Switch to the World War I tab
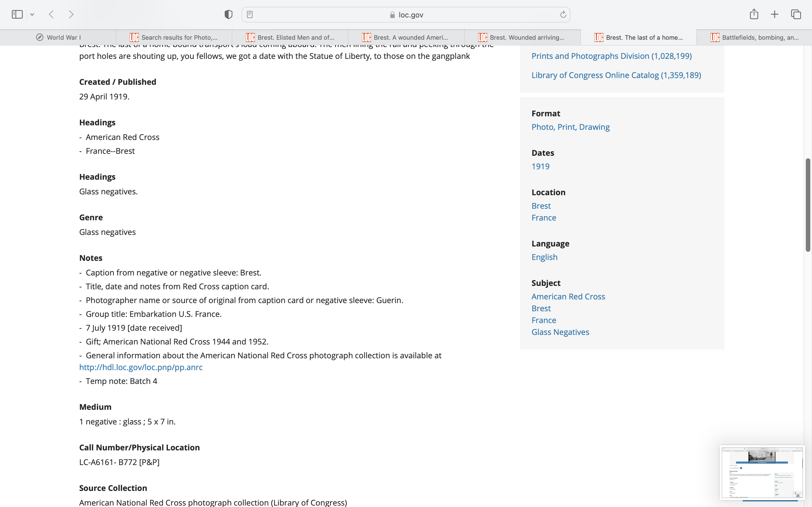 point(58,37)
